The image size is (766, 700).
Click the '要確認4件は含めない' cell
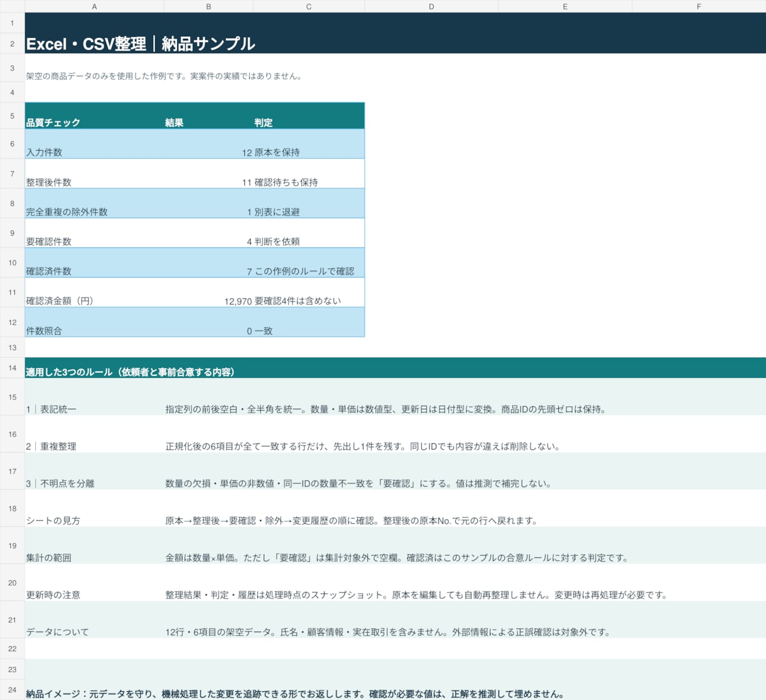tap(309, 293)
